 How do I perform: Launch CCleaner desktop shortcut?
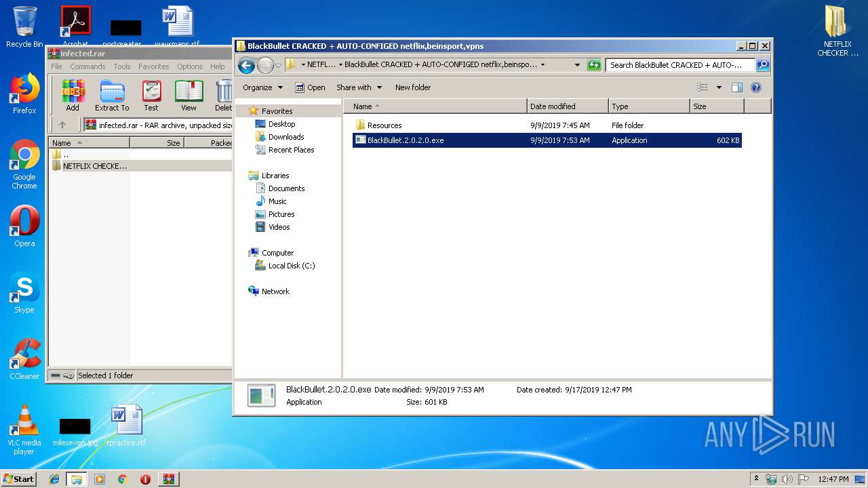click(24, 359)
